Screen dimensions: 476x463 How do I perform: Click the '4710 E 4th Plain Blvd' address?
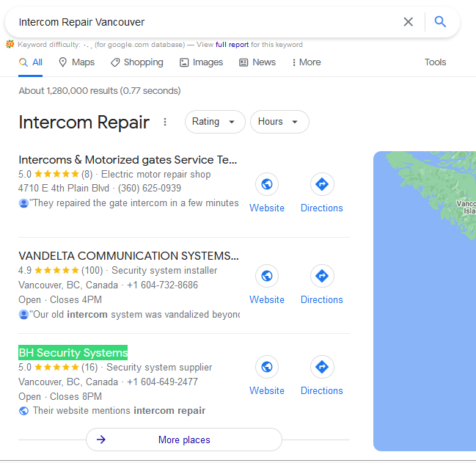[64, 189]
